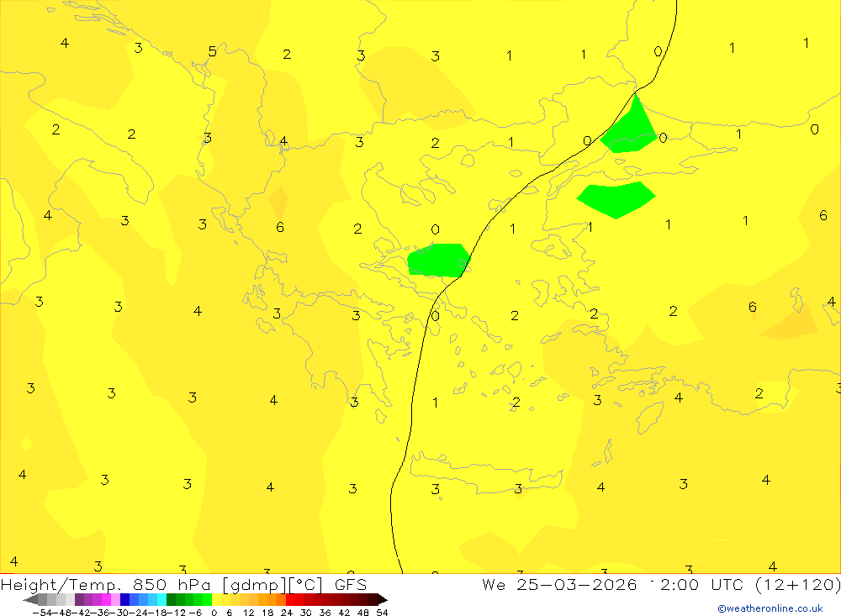
Task: Pick the bright red swatch above 24
Action: [x=290, y=600]
